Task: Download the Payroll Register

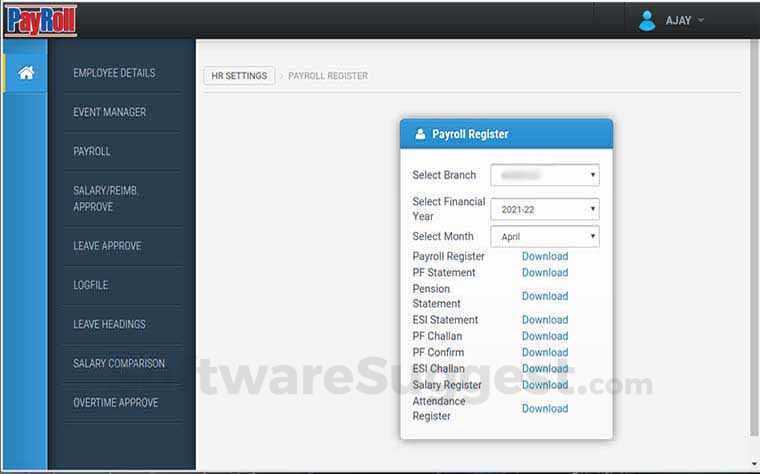Action: (545, 256)
